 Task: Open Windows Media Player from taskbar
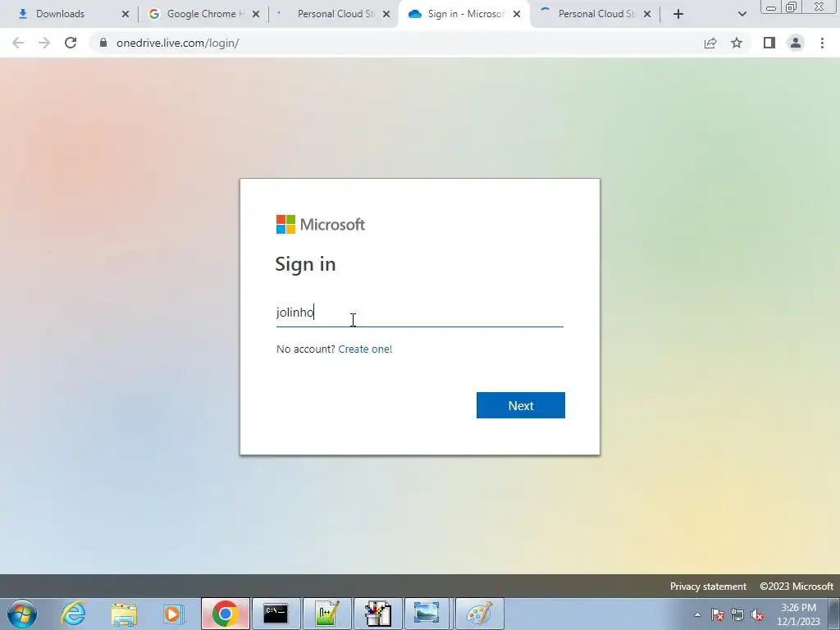coord(174,614)
